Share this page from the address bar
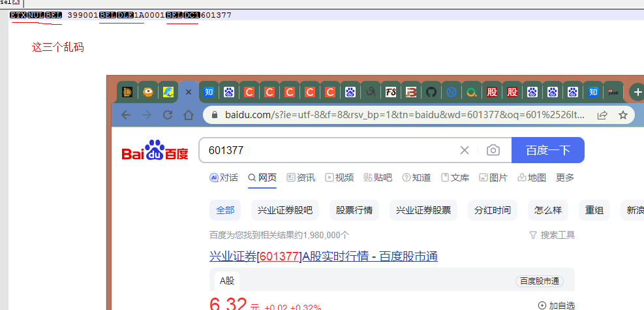This screenshot has height=310, width=644. point(602,115)
